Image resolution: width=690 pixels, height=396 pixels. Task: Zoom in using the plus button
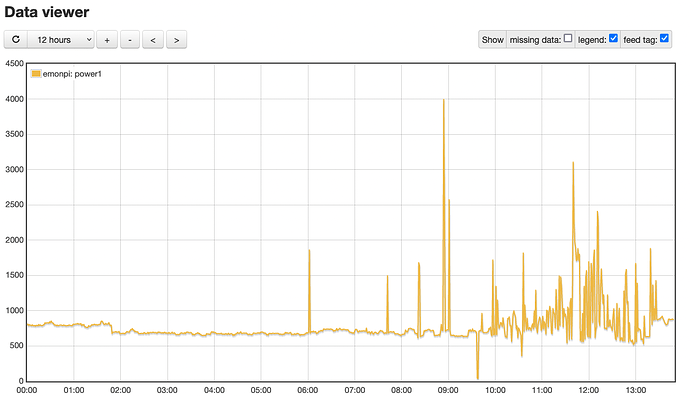click(x=107, y=40)
